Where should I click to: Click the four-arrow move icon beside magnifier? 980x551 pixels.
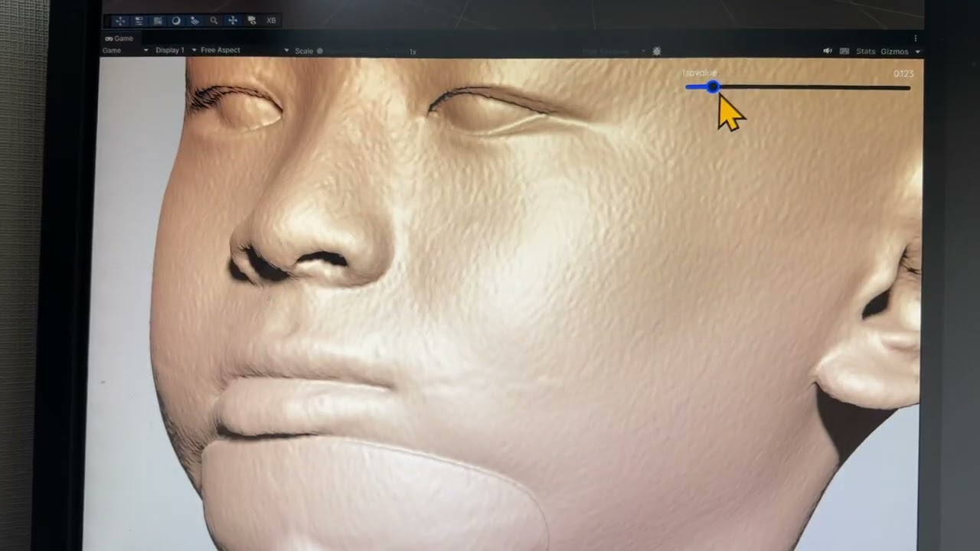click(x=233, y=21)
